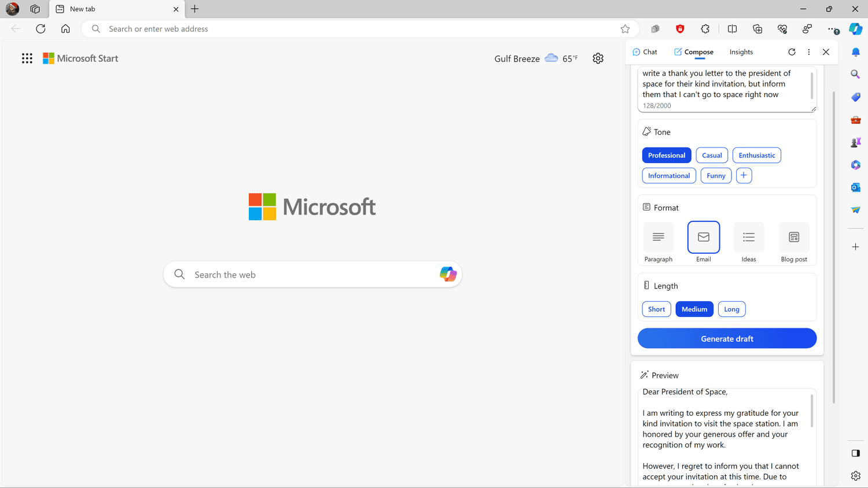Viewport: 868px width, 488px height.
Task: Select the Casual tone option
Action: point(712,156)
